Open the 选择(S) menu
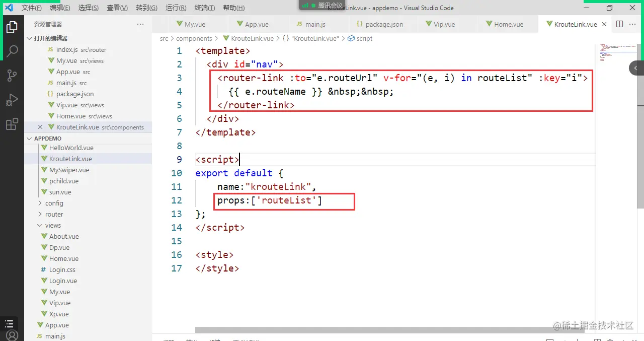Viewport: 644px width, 341px height. pyautogui.click(x=89, y=8)
